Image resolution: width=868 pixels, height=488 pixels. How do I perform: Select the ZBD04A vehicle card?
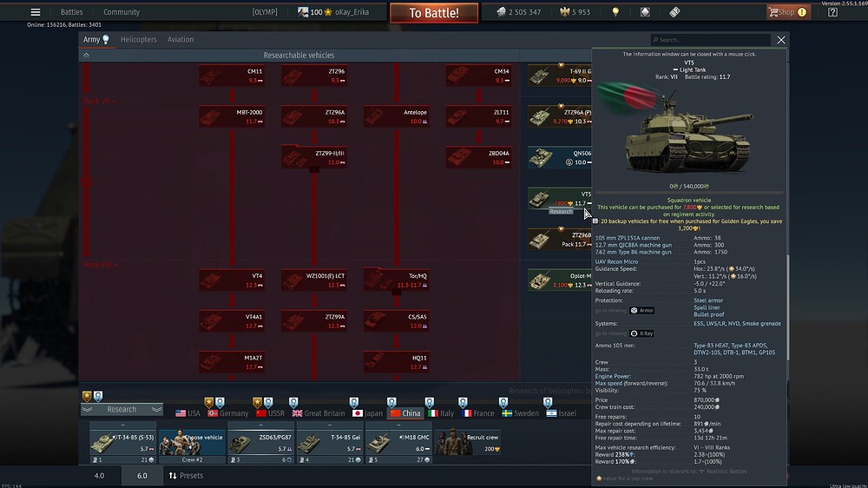pyautogui.click(x=479, y=158)
